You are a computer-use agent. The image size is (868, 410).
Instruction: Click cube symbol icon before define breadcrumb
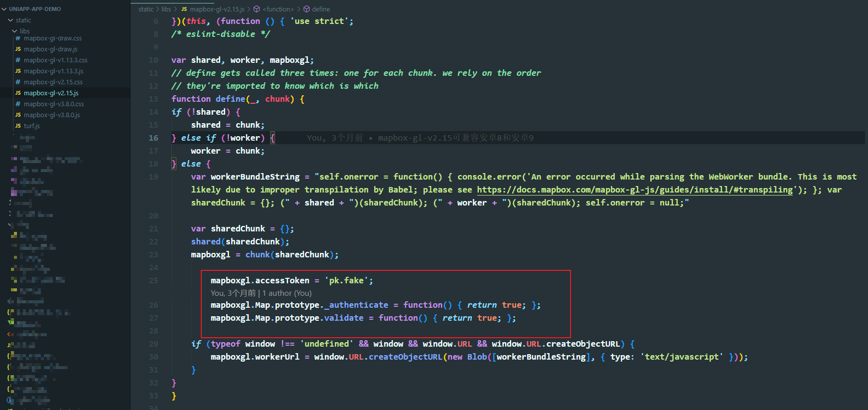pyautogui.click(x=306, y=9)
